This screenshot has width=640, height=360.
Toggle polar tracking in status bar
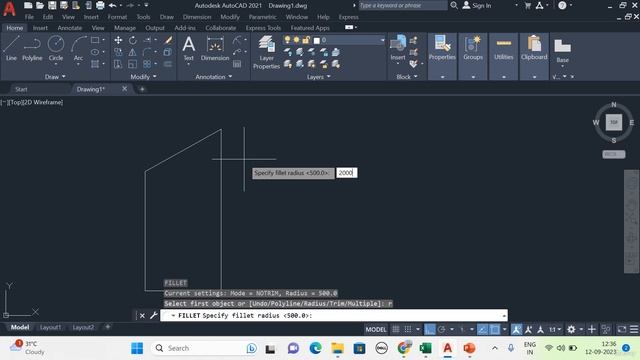(442, 329)
